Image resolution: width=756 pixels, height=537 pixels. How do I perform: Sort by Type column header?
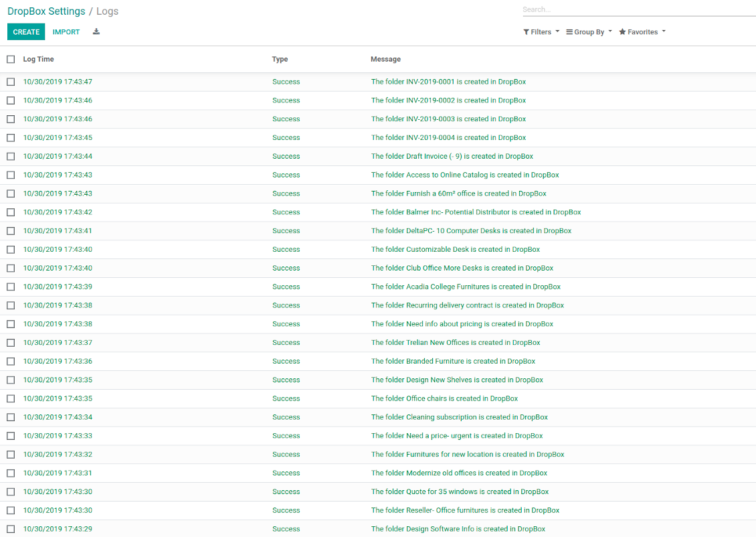point(280,59)
